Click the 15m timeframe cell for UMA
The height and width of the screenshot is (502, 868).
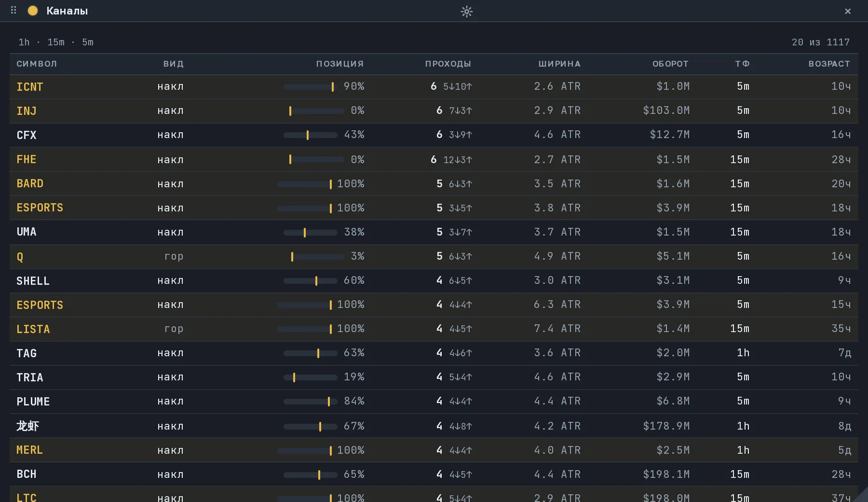point(740,232)
